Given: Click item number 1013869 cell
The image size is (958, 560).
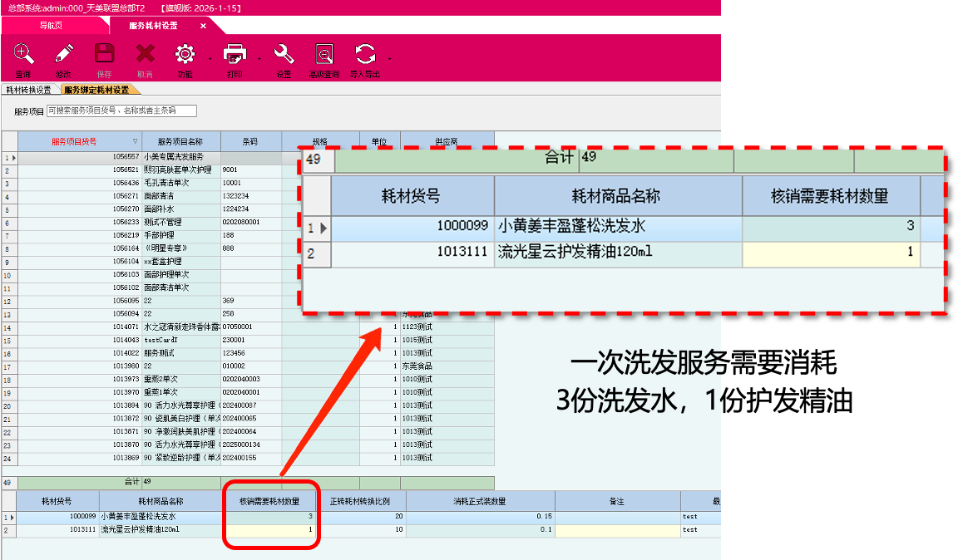Looking at the screenshot, I should tap(80, 458).
